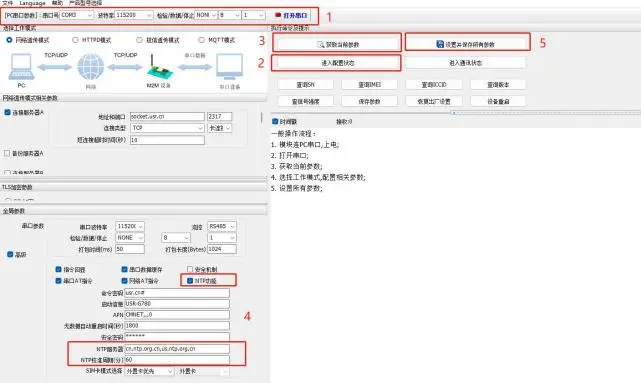Viewport: 641px width, 383px height.
Task: Expand the global-parameters stop bits 1 dropdown
Action: click(x=222, y=238)
